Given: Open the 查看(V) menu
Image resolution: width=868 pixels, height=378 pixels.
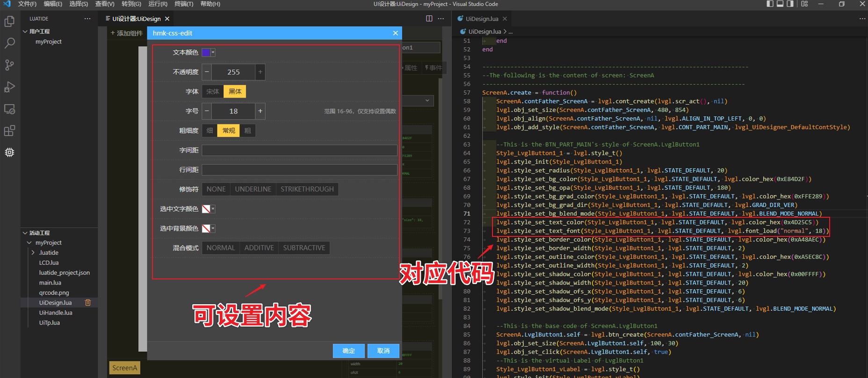Looking at the screenshot, I should click(x=105, y=4).
